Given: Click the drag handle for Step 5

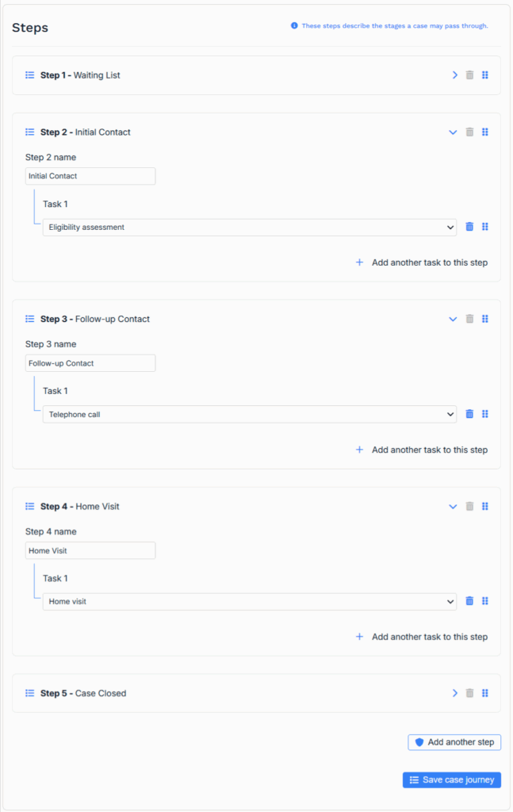Looking at the screenshot, I should (485, 693).
